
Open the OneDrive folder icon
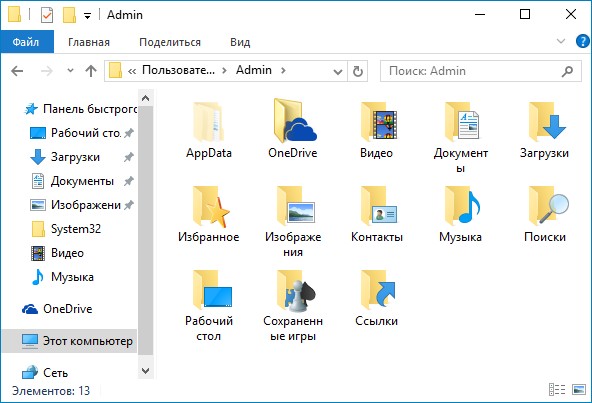click(293, 130)
